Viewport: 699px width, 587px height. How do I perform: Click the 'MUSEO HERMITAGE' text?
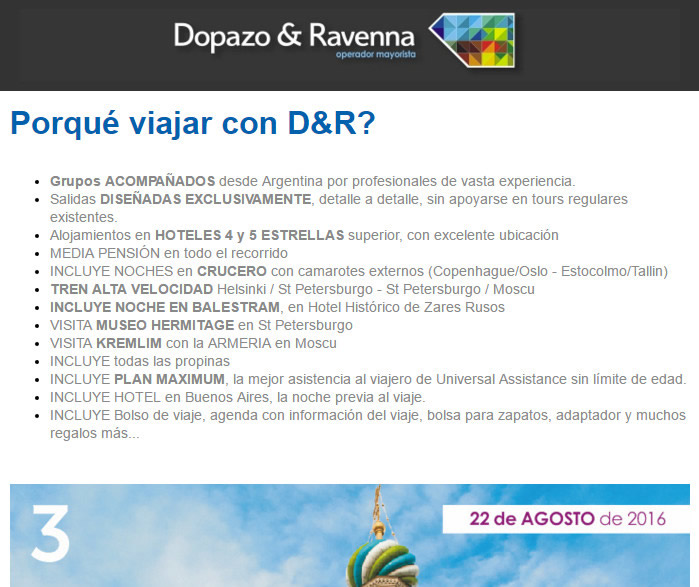point(164,325)
